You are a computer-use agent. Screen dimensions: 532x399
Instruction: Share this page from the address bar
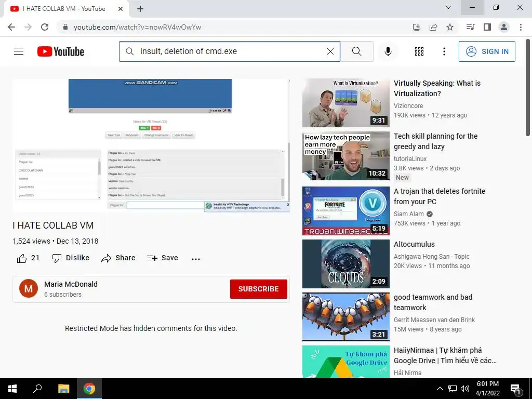433,27
